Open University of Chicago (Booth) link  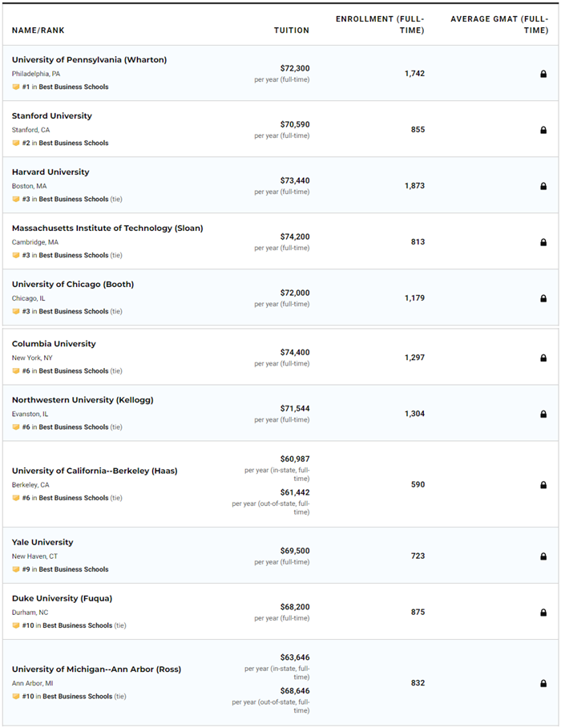pos(72,285)
